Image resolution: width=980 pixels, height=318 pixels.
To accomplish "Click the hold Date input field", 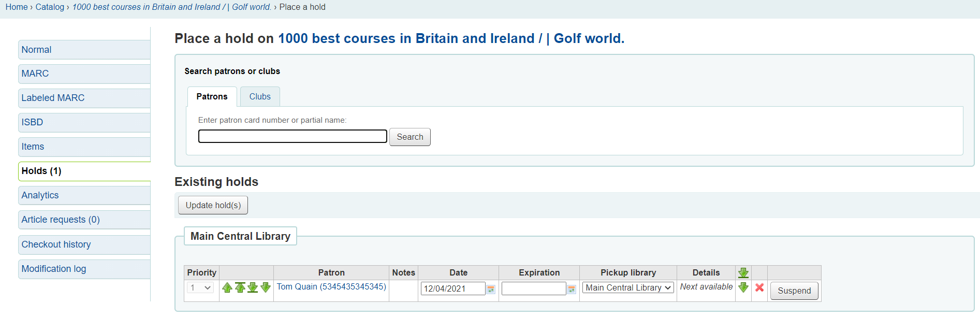I will pyautogui.click(x=453, y=288).
